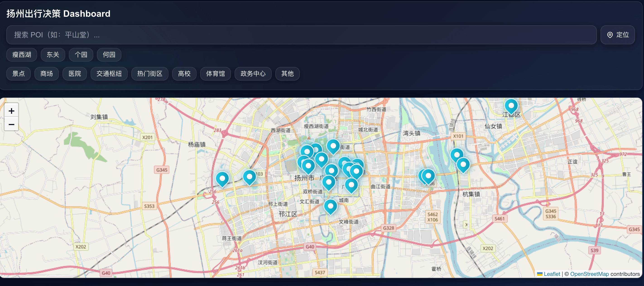Enable the 商场 filter chip
Image resolution: width=644 pixels, height=286 pixels.
pyautogui.click(x=46, y=74)
